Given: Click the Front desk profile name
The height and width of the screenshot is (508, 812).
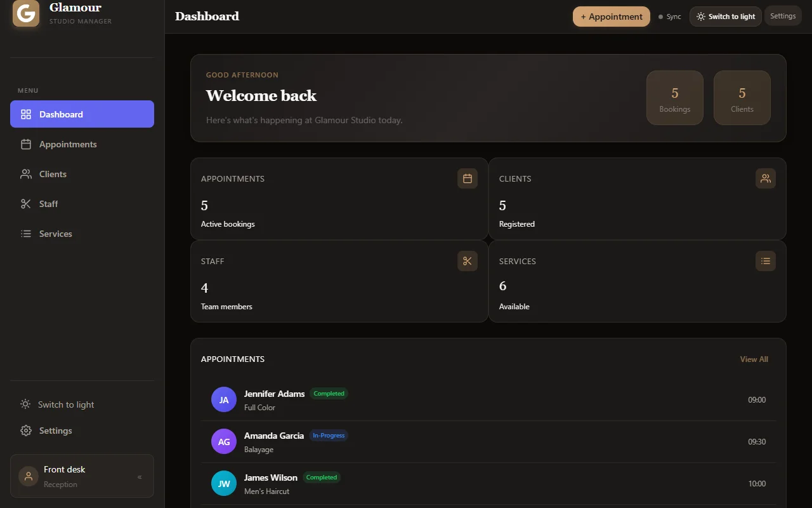Looking at the screenshot, I should point(64,469).
